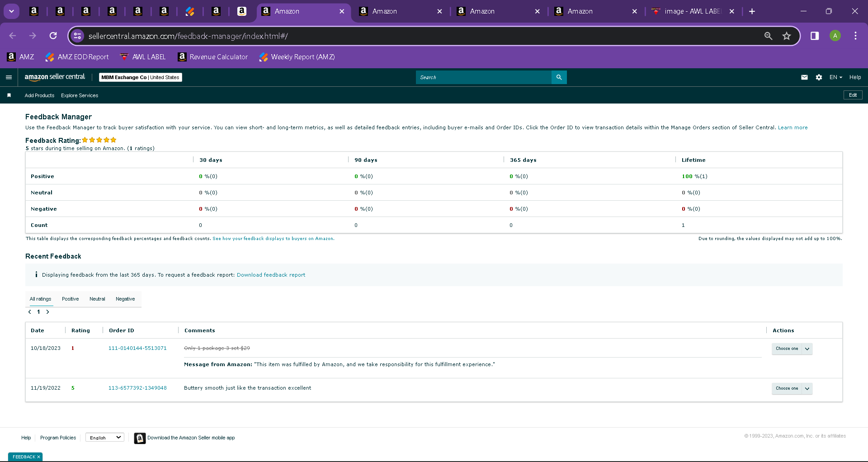
Task: Open order 111-0140144-5513071
Action: [x=137, y=348]
